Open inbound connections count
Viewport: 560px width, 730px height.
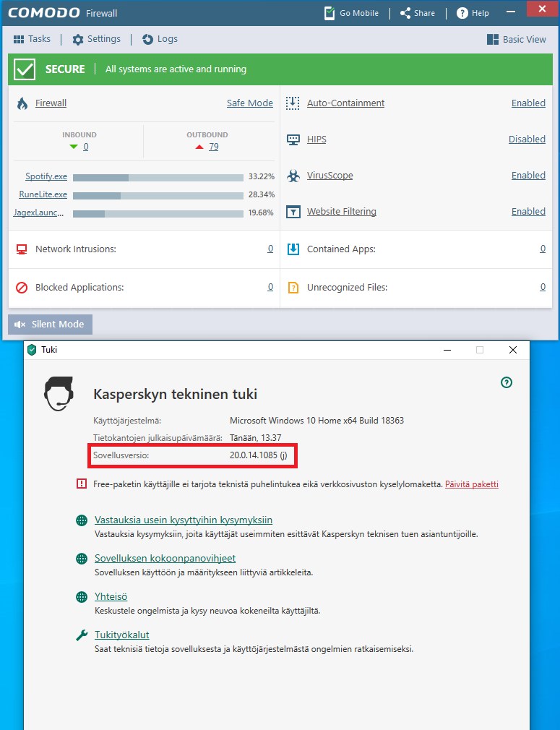coord(86,147)
